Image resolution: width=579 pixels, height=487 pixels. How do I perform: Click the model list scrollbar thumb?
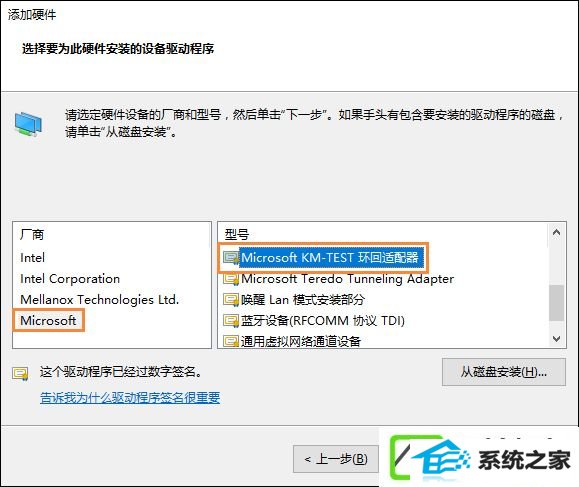click(x=556, y=303)
